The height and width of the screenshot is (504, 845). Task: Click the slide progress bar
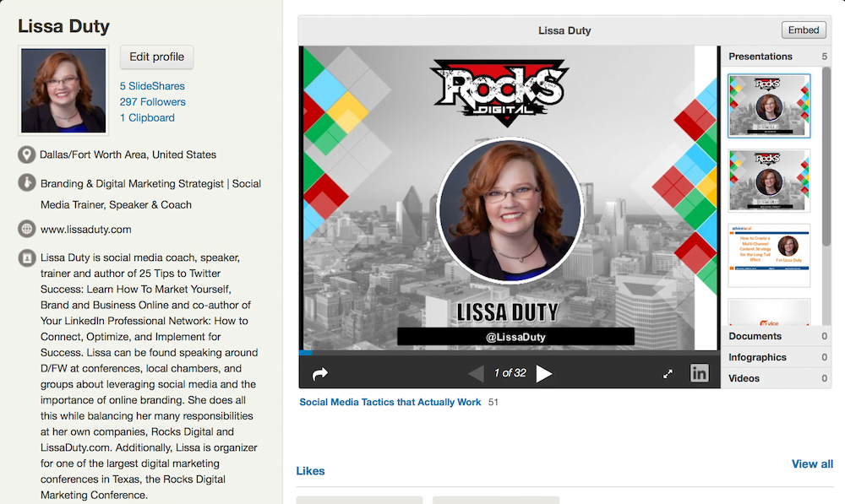coord(510,353)
